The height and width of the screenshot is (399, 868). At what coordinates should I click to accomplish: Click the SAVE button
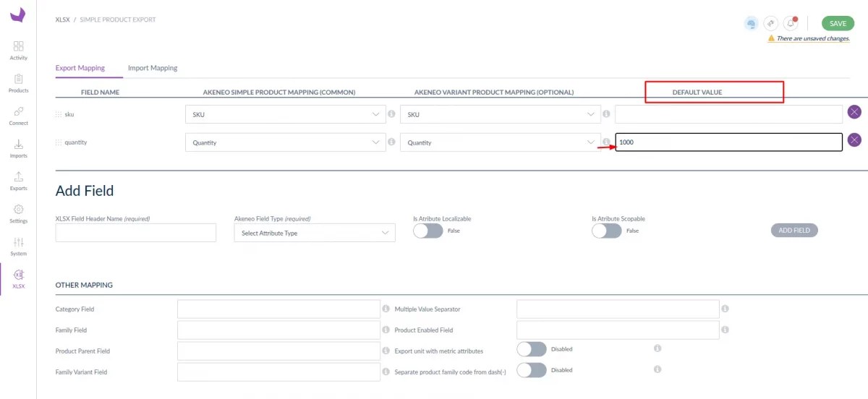(x=838, y=24)
